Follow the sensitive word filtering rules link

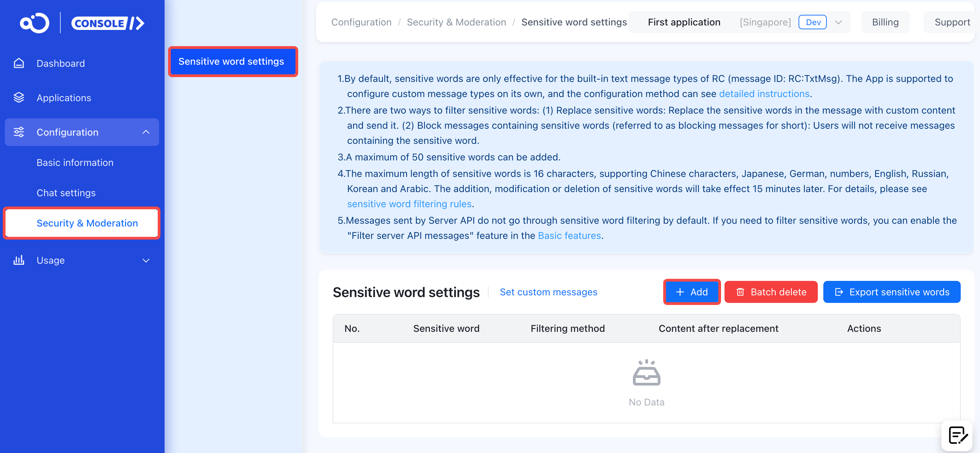(409, 204)
